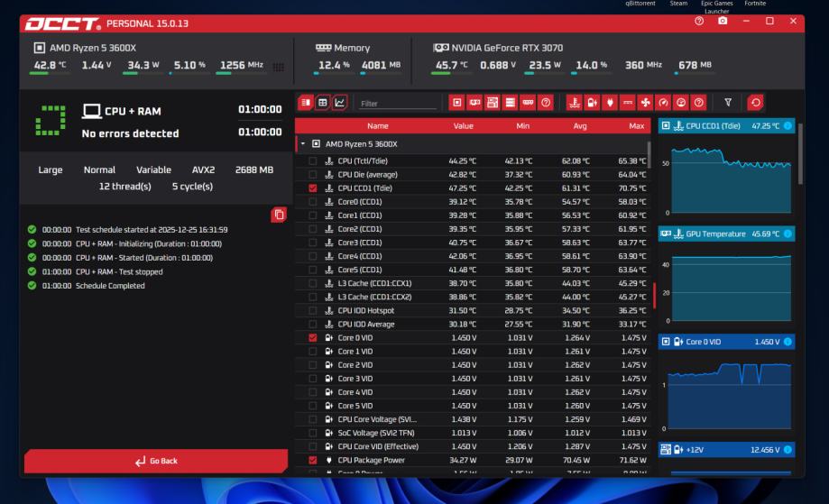
Task: Sort by the Min column header
Action: click(x=522, y=125)
